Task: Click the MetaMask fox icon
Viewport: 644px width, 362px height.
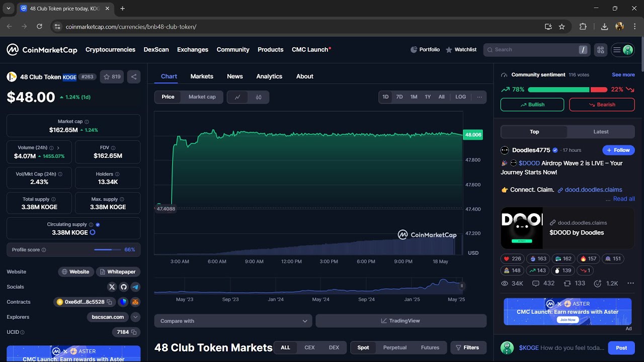Action: (135, 302)
